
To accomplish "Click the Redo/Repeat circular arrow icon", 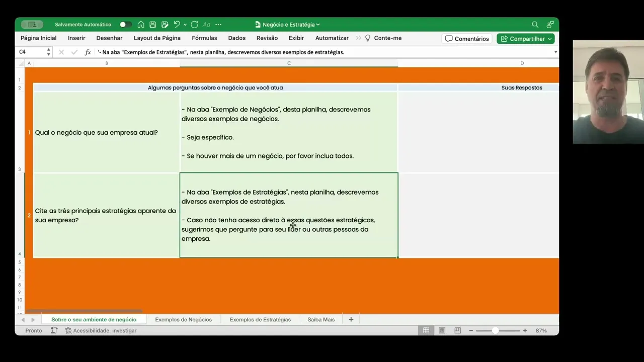I will click(x=194, y=25).
